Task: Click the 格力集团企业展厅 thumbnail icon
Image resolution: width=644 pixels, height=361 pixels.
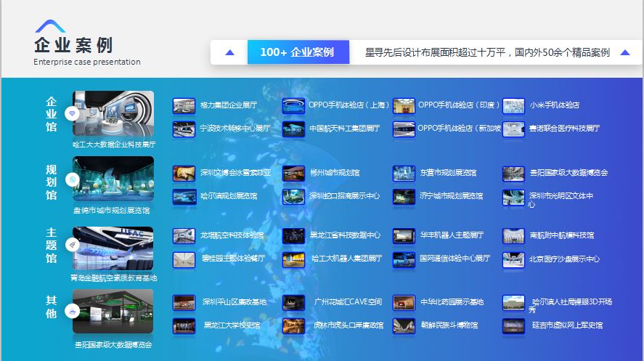Action: point(184,105)
